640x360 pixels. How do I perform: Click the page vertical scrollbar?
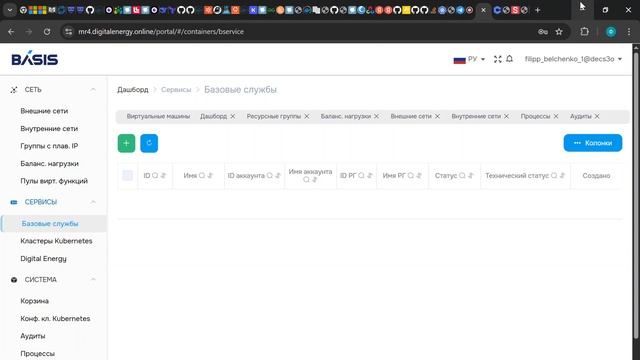coord(636,195)
